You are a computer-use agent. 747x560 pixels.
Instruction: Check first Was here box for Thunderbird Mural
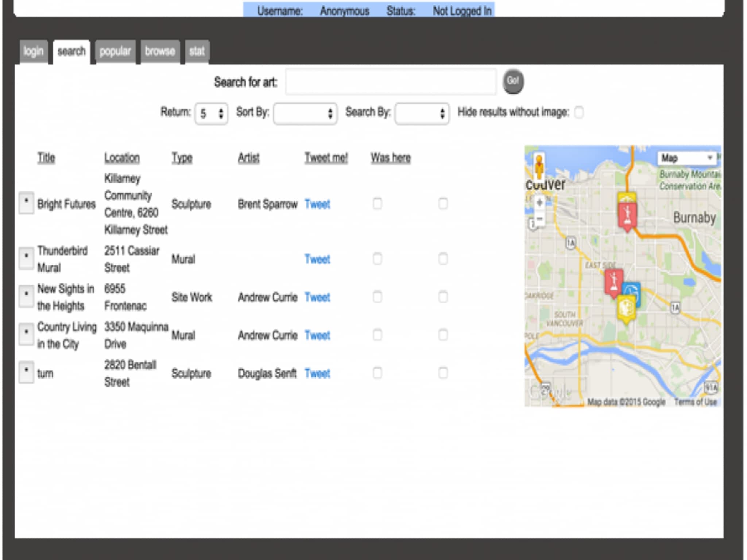point(378,259)
